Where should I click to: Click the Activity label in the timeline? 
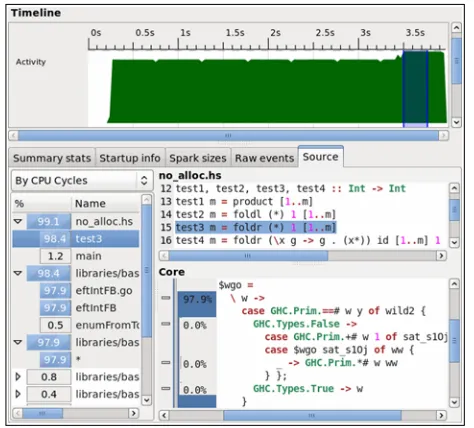pyautogui.click(x=31, y=62)
